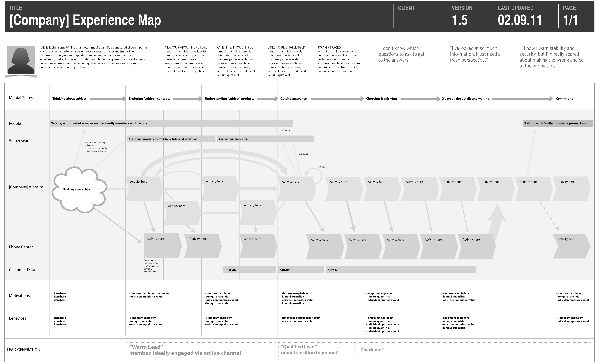Click the 'Adjusts' arrow annotation

coord(321,167)
